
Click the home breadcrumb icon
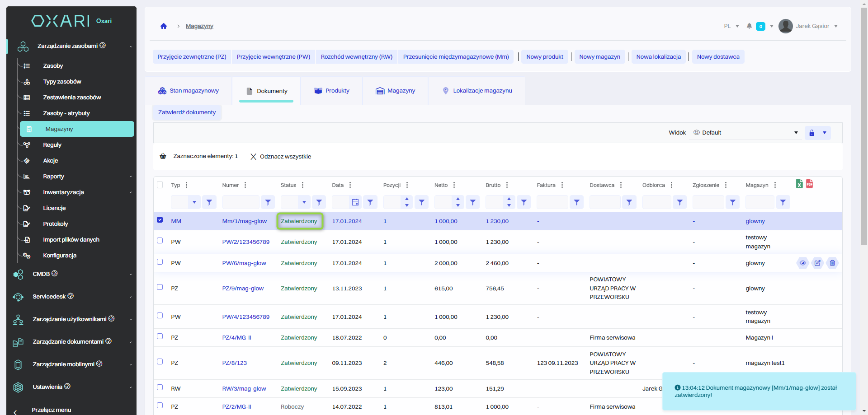point(164,26)
